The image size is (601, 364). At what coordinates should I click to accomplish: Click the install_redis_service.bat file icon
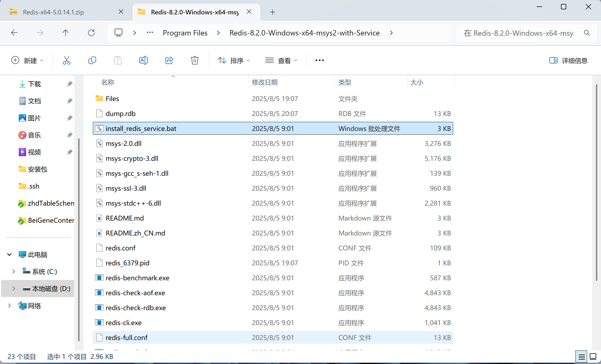tap(99, 129)
